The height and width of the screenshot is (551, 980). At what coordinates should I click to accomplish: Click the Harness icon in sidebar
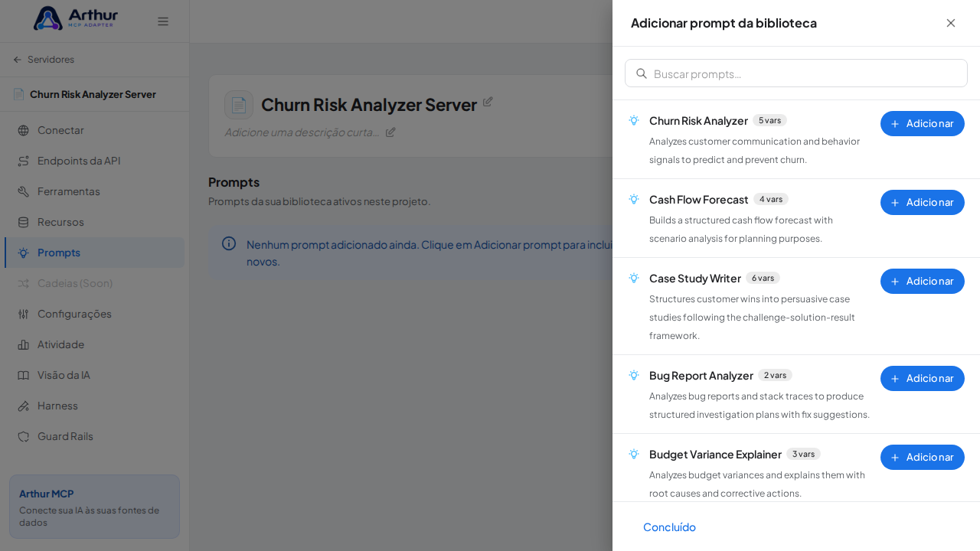pos(23,406)
